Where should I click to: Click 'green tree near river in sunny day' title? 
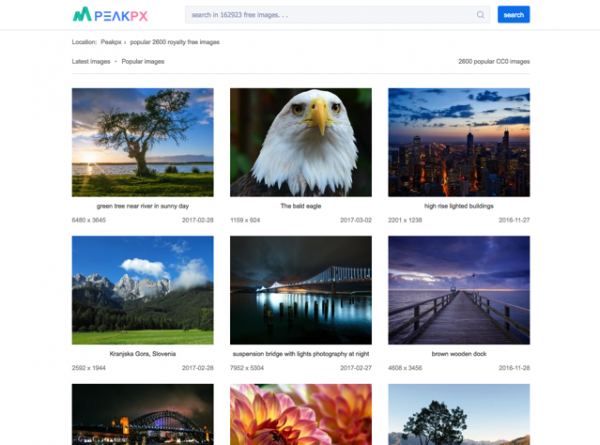143,206
